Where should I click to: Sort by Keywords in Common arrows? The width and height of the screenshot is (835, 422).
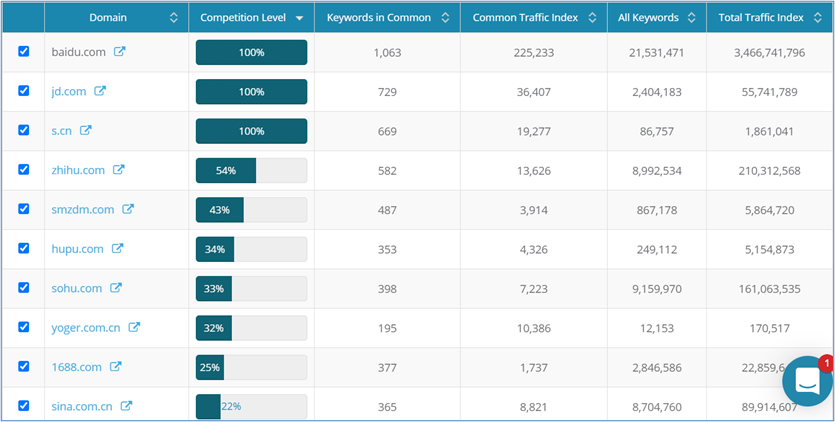[x=445, y=18]
